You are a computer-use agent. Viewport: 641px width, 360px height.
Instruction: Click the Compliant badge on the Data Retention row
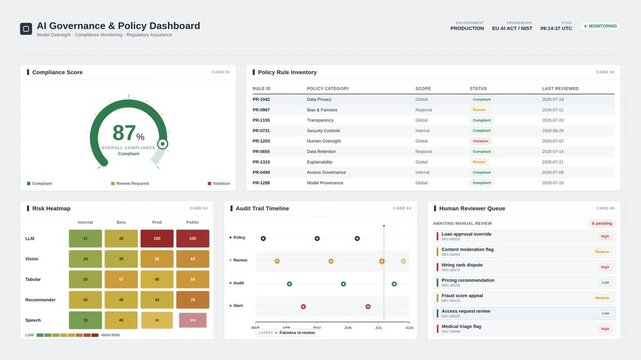[x=482, y=152]
